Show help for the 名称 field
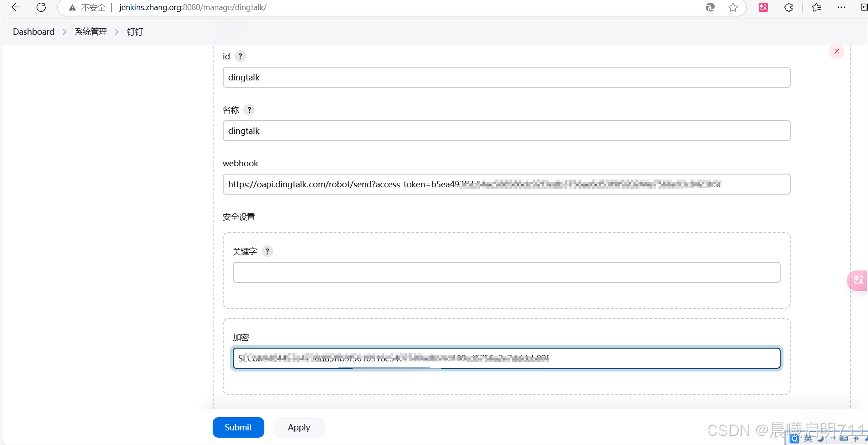Screen dimensions: 868x445 point(249,110)
